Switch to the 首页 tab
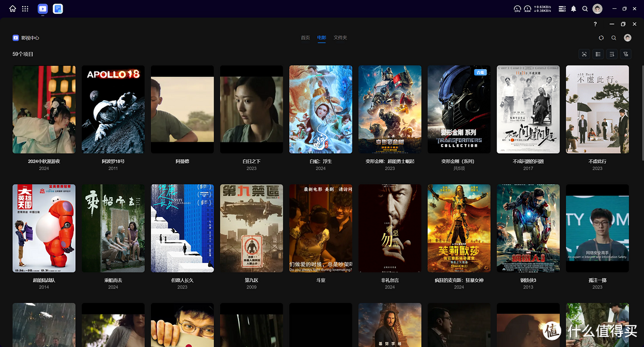The image size is (644, 347). coord(305,38)
